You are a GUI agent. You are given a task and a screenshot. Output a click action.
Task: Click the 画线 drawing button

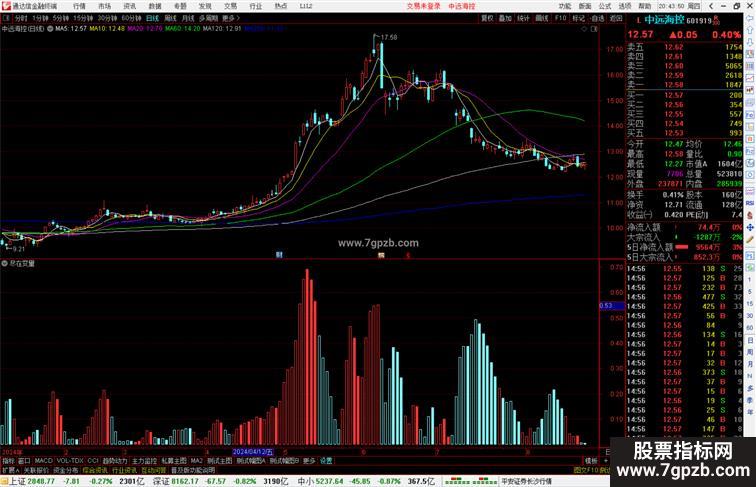[x=542, y=18]
